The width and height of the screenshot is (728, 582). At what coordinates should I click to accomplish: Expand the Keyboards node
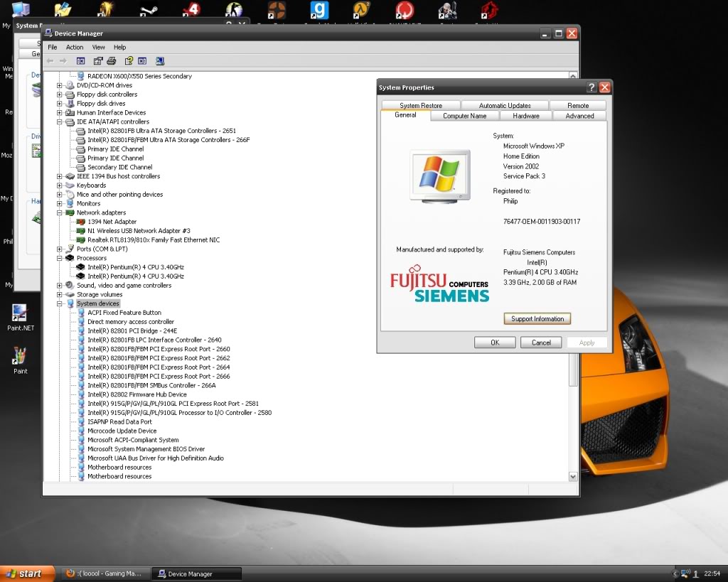(x=60, y=185)
